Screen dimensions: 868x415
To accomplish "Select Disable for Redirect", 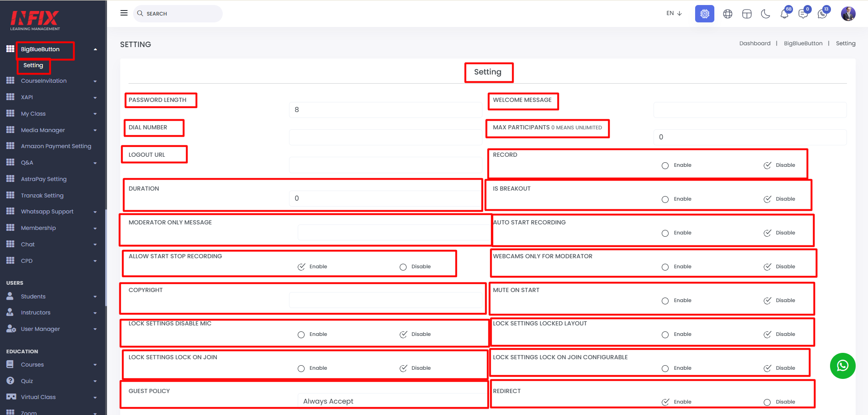I will (767, 402).
